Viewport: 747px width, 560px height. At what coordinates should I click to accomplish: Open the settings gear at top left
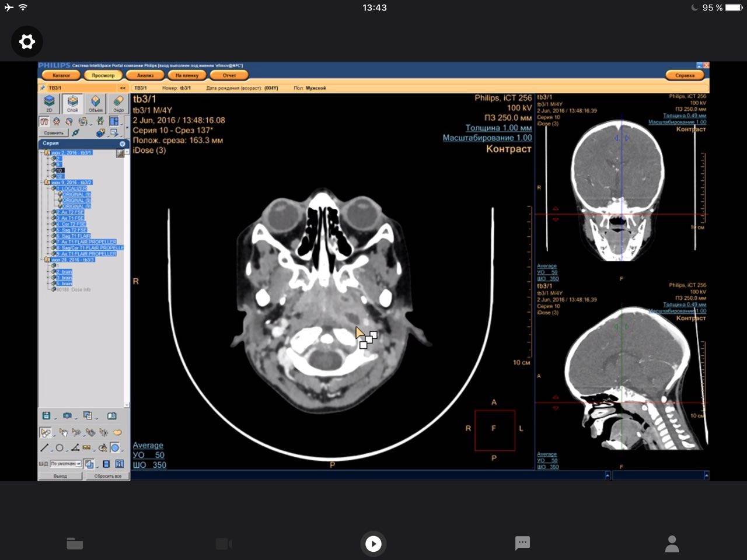pyautogui.click(x=27, y=41)
